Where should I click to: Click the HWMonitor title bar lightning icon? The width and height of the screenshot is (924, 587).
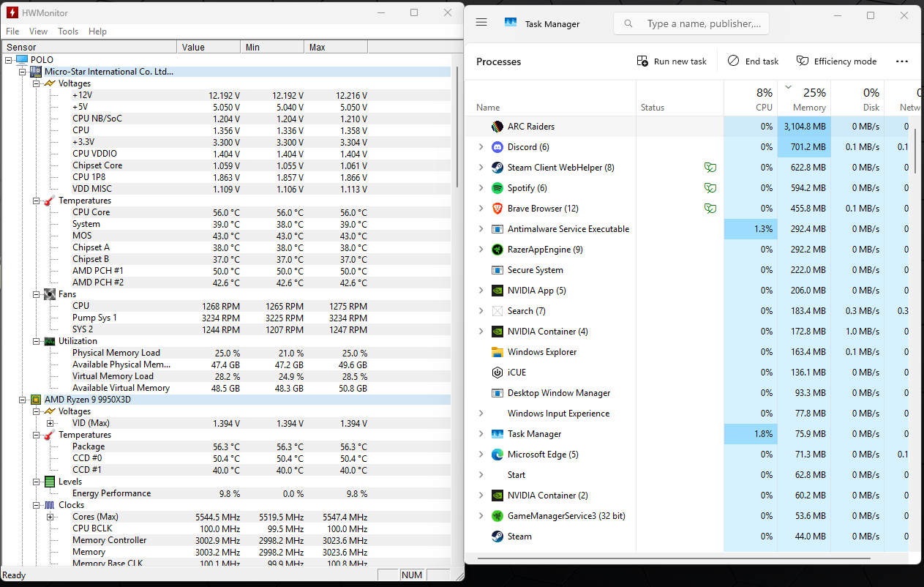click(x=12, y=12)
